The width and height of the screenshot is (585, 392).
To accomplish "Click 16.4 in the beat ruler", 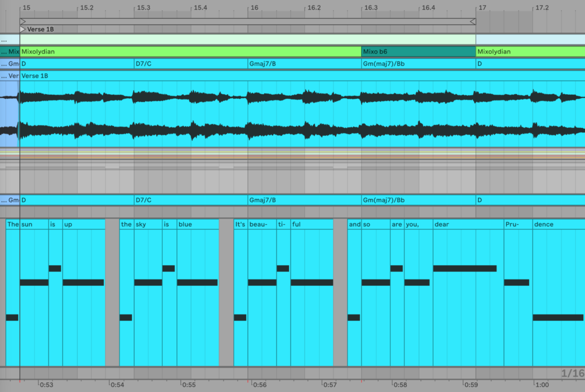I will click(428, 7).
